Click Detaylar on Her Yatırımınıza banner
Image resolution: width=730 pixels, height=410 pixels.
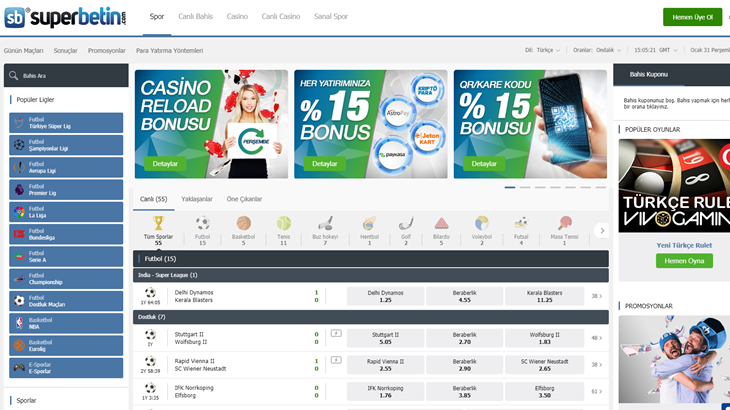[324, 164]
